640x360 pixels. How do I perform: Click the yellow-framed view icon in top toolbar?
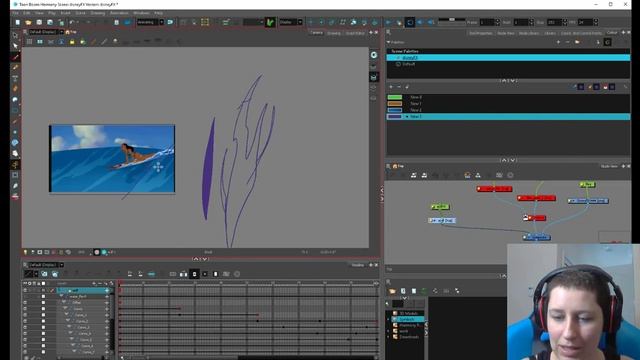pos(204,22)
